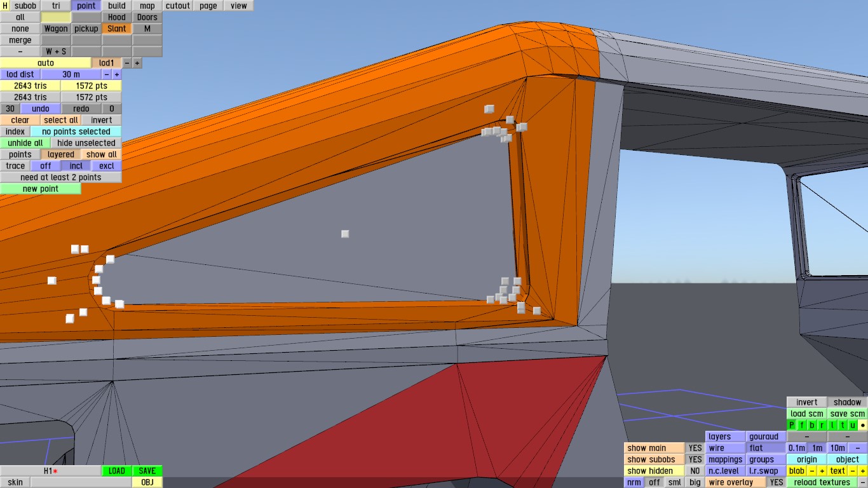Choose the 'b' view preset button
Image resolution: width=868 pixels, height=488 pixels.
[x=812, y=425]
